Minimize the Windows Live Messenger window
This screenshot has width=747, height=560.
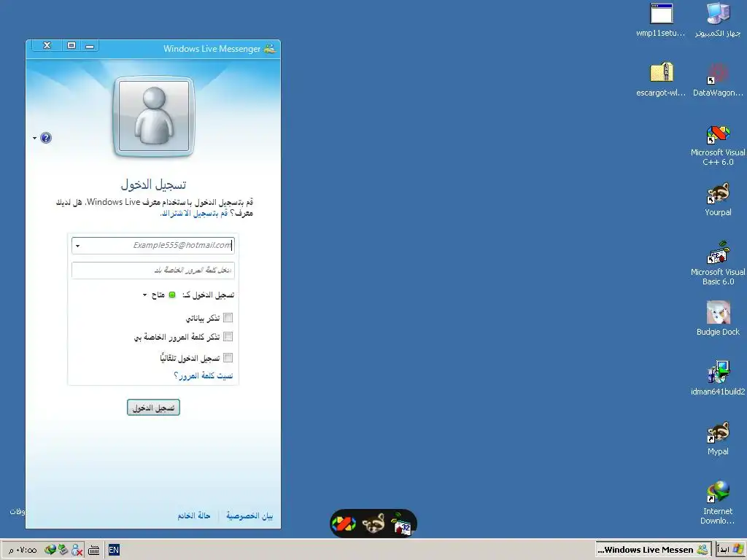coord(90,46)
